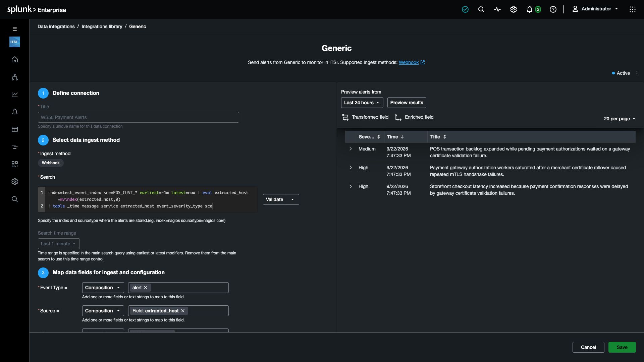The width and height of the screenshot is (644, 362).
Task: Open search from the top bar magnifier
Action: coord(481,9)
